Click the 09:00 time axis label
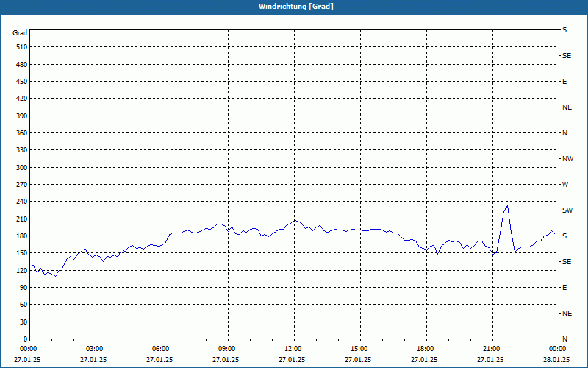The image size is (588, 368). coord(228,349)
